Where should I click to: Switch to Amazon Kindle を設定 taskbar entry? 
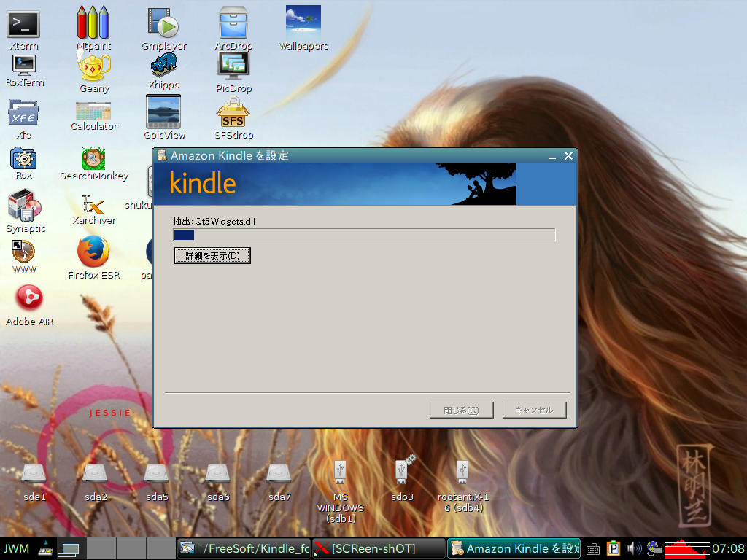click(x=514, y=548)
